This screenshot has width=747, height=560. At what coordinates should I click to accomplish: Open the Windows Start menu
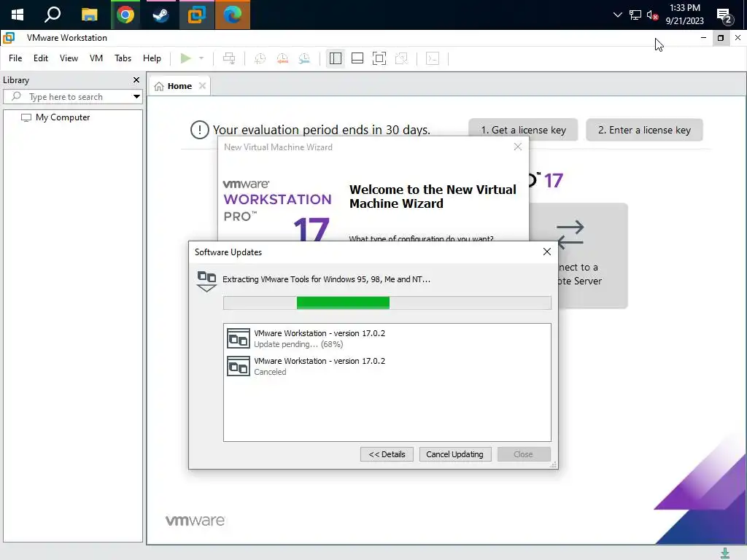point(18,15)
